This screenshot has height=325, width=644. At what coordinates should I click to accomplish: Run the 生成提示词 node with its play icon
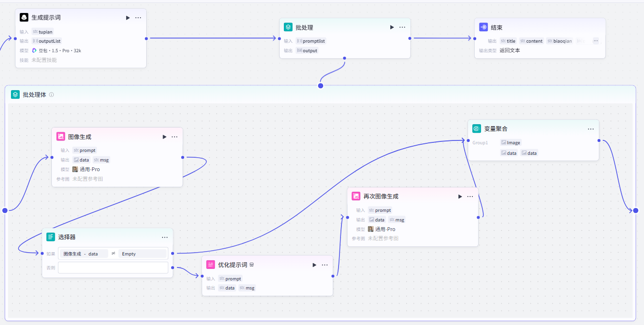pyautogui.click(x=128, y=18)
